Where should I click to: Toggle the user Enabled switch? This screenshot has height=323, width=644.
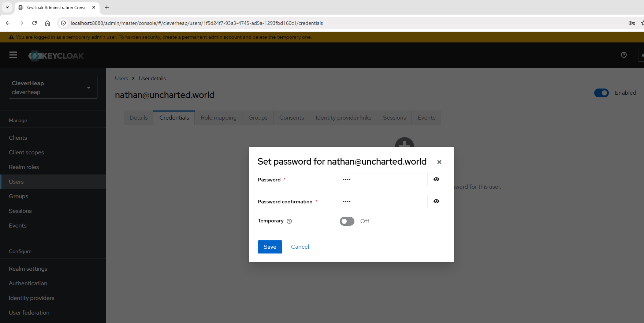tap(602, 93)
